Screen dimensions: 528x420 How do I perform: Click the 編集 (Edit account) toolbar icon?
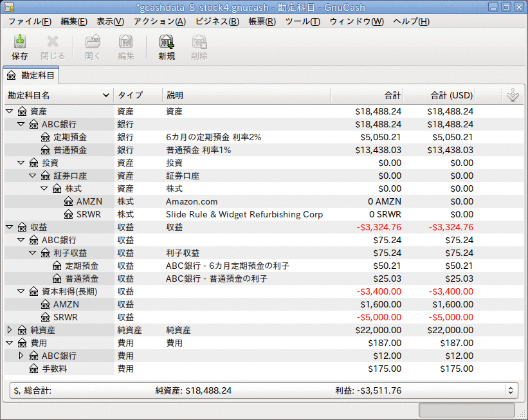[x=125, y=46]
